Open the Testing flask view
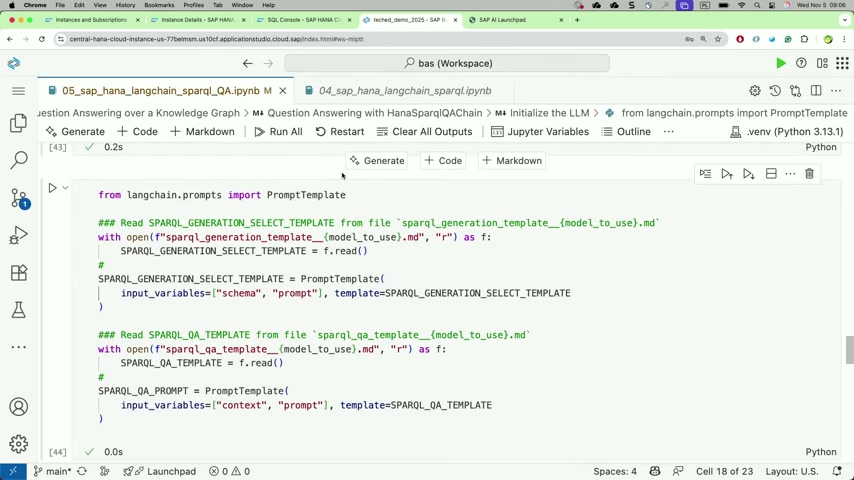 [x=19, y=310]
